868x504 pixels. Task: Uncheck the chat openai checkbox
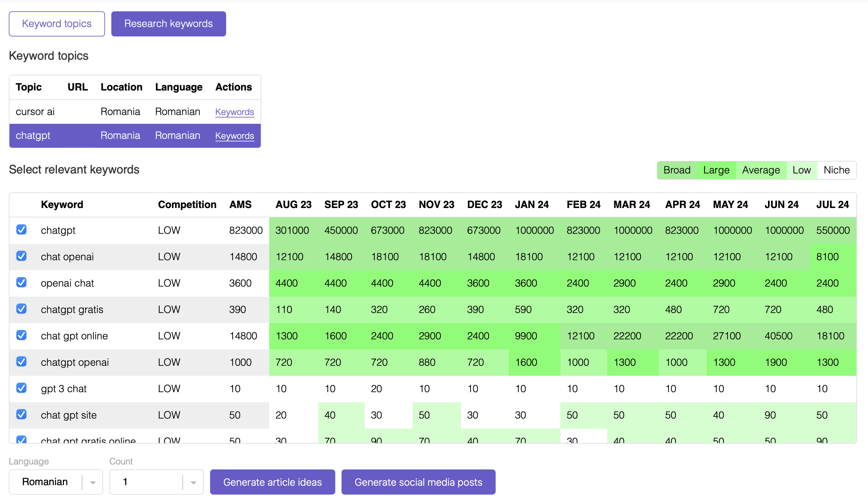click(x=22, y=256)
